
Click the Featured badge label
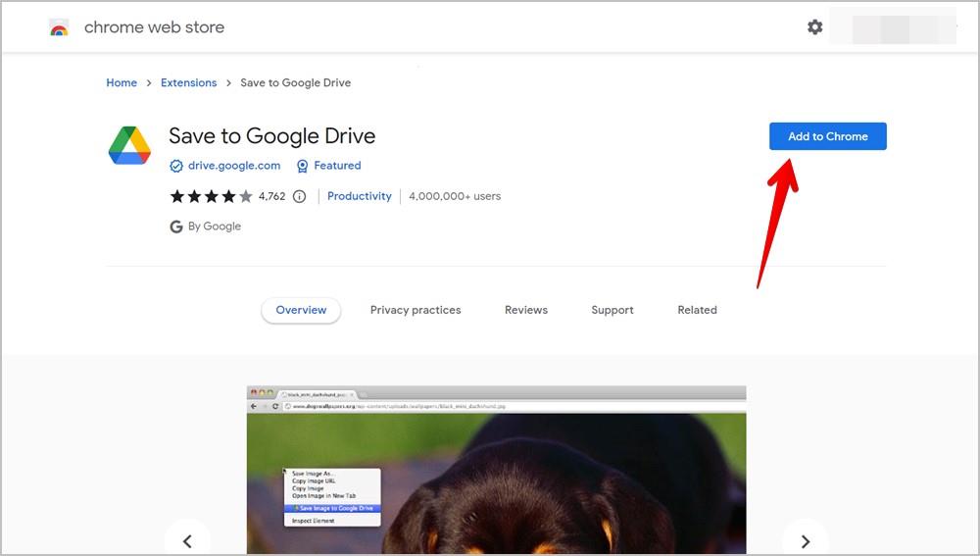click(337, 166)
